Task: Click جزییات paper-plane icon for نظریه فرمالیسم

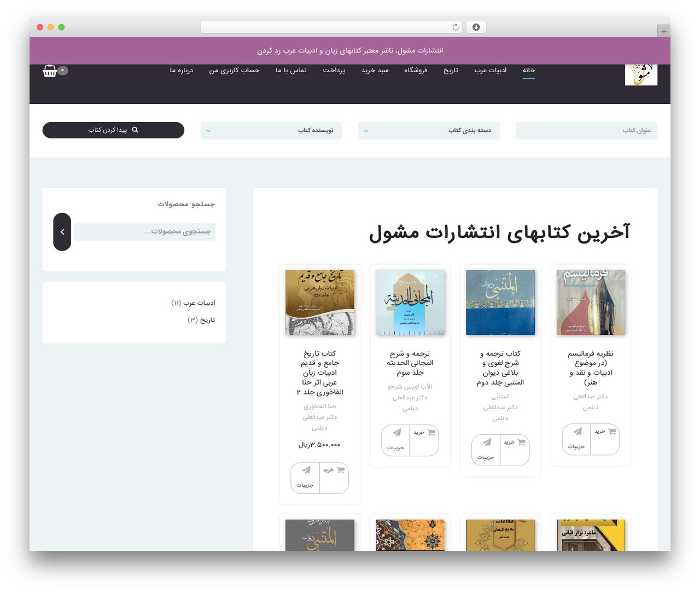Action: click(577, 432)
